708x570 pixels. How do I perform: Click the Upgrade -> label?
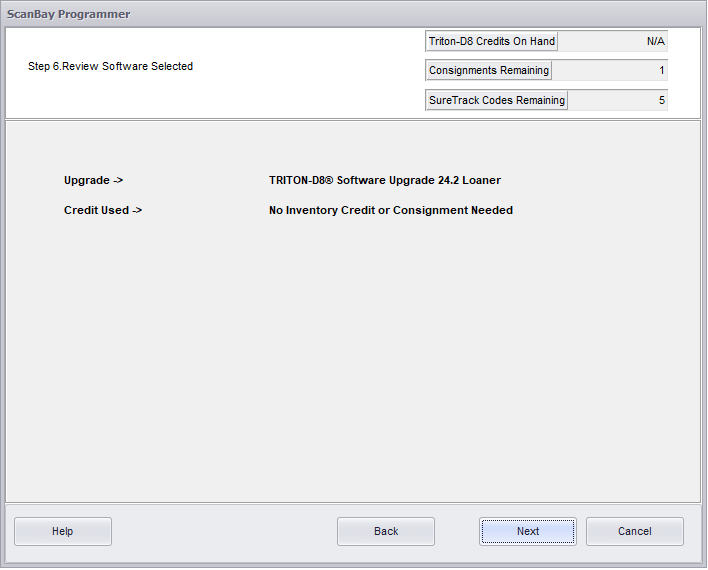tap(93, 181)
